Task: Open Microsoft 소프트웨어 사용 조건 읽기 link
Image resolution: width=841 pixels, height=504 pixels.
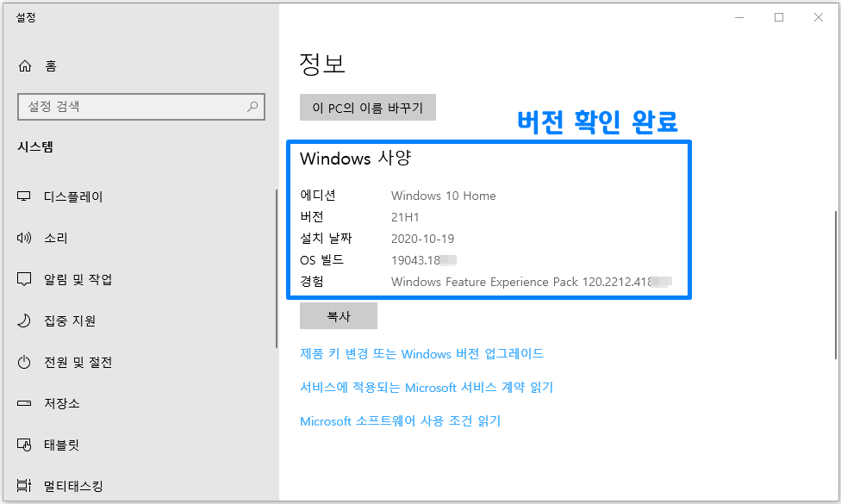Action: 400,421
